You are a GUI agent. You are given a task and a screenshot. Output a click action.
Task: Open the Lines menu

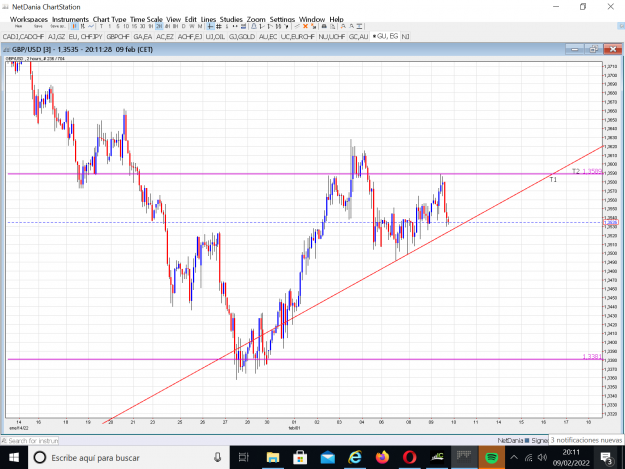208,19
